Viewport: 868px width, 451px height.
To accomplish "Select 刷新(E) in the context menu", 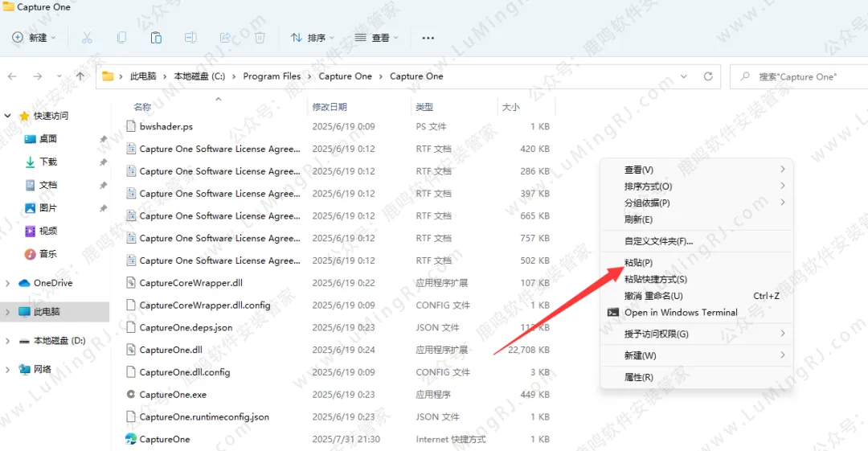I will click(x=638, y=219).
